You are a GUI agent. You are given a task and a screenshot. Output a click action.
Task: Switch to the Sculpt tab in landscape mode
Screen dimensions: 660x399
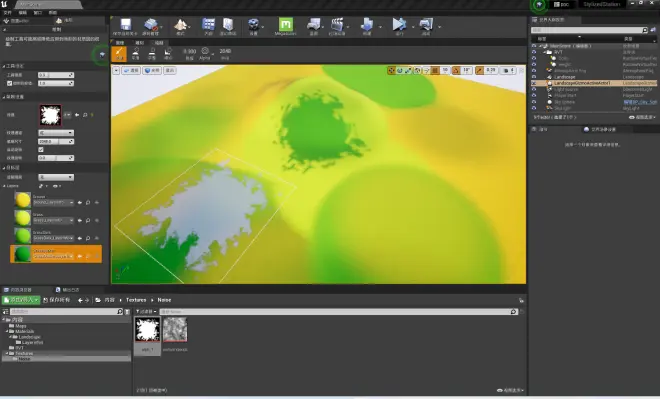pos(140,43)
